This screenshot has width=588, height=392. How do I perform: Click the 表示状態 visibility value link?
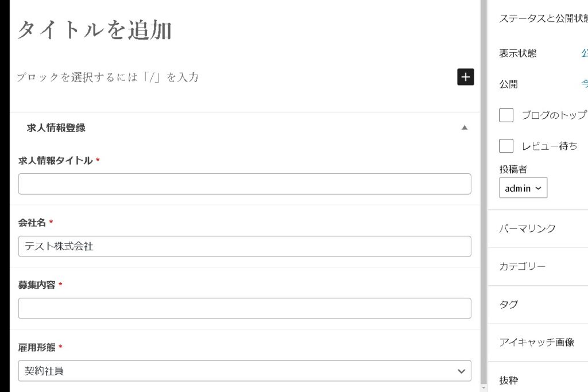click(x=584, y=53)
